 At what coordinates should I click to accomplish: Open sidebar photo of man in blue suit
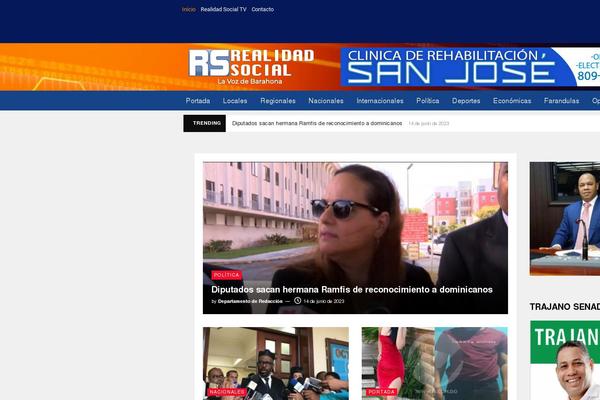pyautogui.click(x=565, y=219)
